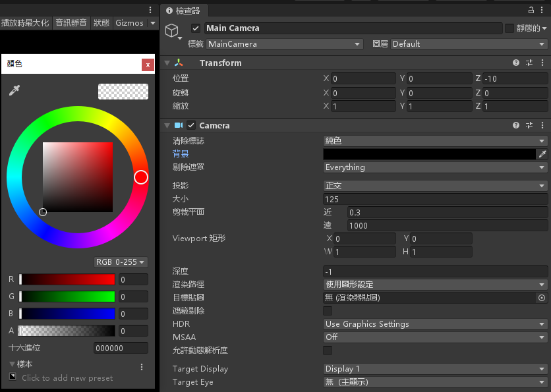The height and width of the screenshot is (392, 551).
Task: Click the Inspector lock icon
Action: 532,11
